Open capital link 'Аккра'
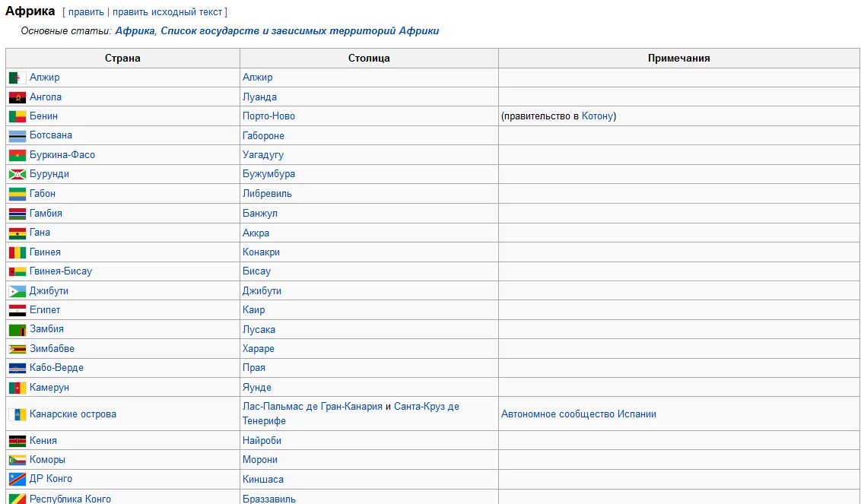Image resolution: width=861 pixels, height=504 pixels. click(x=256, y=233)
